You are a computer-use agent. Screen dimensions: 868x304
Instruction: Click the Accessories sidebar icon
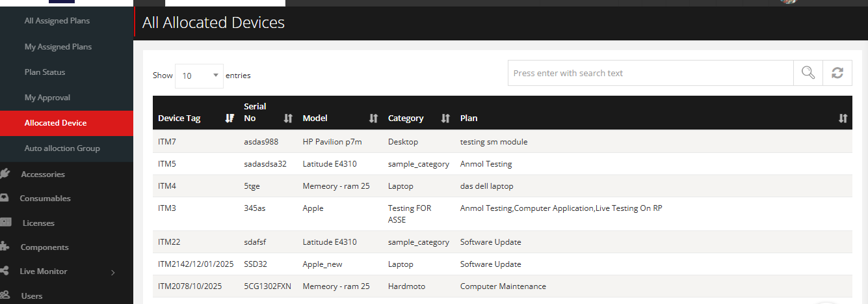(x=5, y=174)
